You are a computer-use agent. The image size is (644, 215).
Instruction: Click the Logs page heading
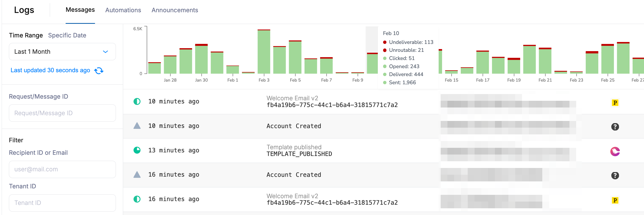pyautogui.click(x=24, y=10)
